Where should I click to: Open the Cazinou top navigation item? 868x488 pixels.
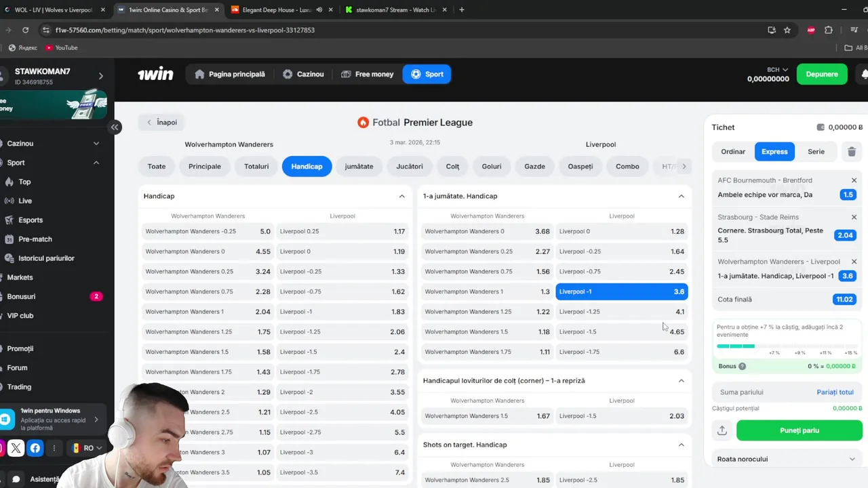coord(303,74)
